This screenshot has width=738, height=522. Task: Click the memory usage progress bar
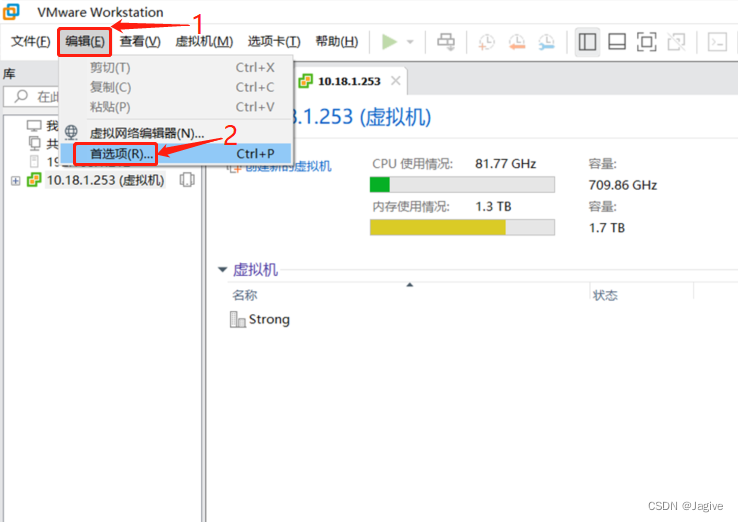462,227
